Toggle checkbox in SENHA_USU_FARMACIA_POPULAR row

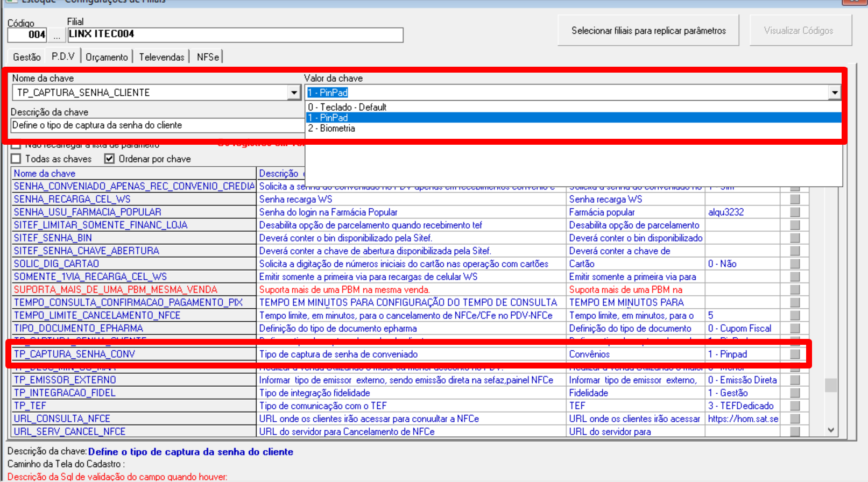coord(795,212)
